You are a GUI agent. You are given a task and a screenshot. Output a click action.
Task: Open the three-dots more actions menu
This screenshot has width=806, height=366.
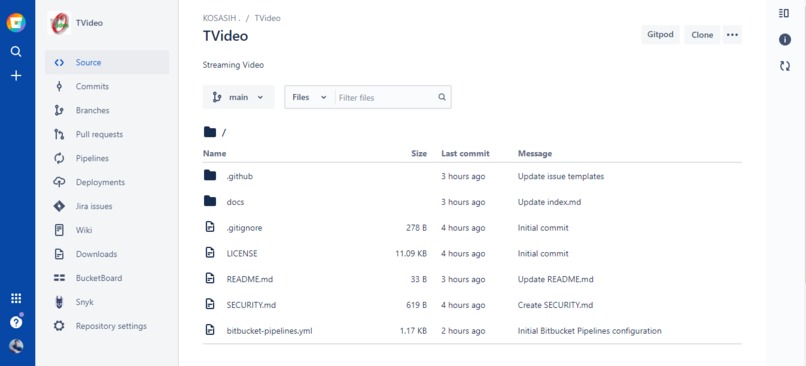732,35
